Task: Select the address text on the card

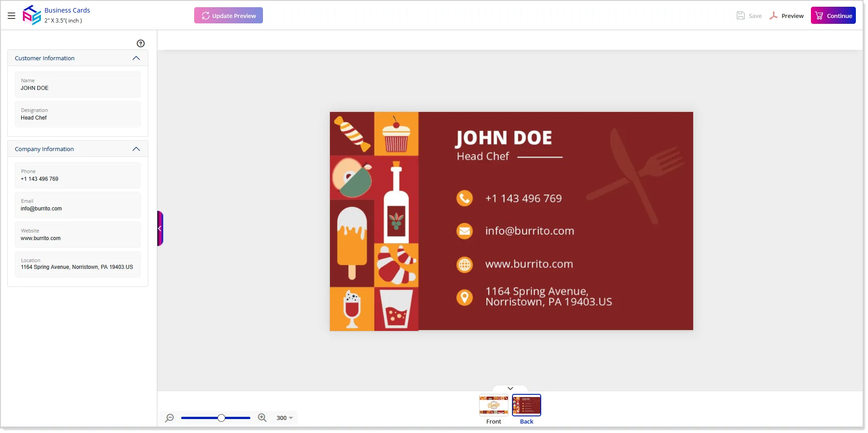Action: point(549,297)
